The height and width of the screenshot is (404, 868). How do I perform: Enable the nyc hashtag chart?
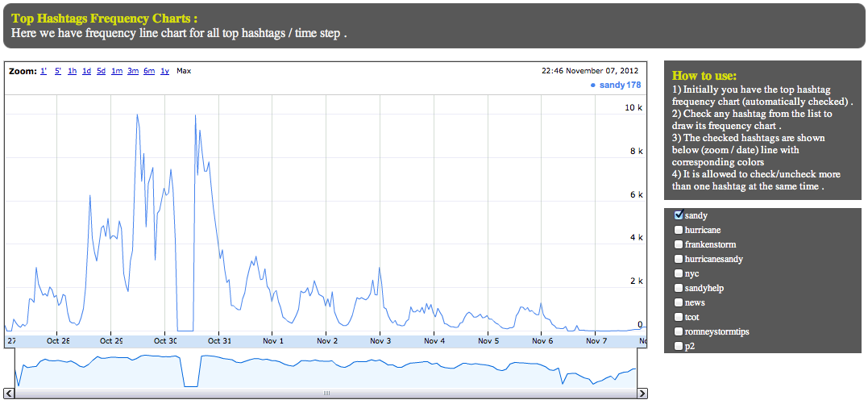(679, 273)
